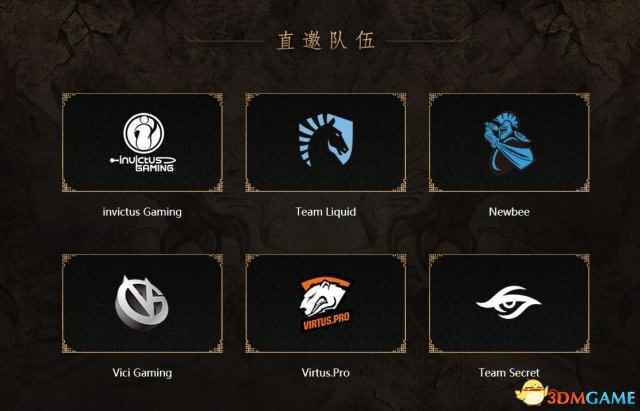
Task: Open the Virtus.Pro name label
Action: 326,372
